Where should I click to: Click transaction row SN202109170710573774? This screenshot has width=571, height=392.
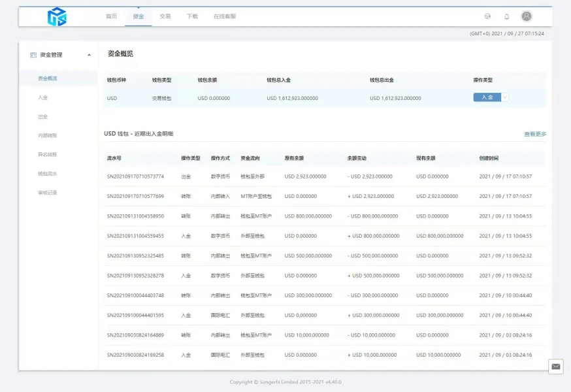click(x=135, y=176)
